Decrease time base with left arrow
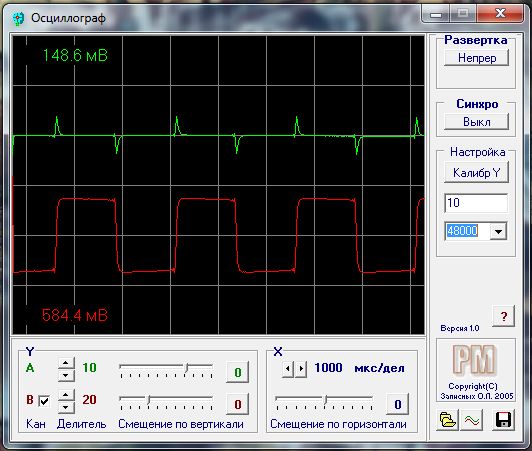Image resolution: width=532 pixels, height=451 pixels. click(x=288, y=368)
